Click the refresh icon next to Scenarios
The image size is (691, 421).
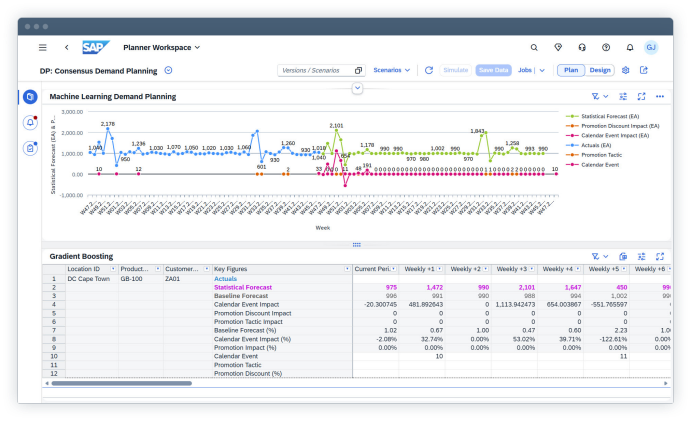[x=429, y=70]
